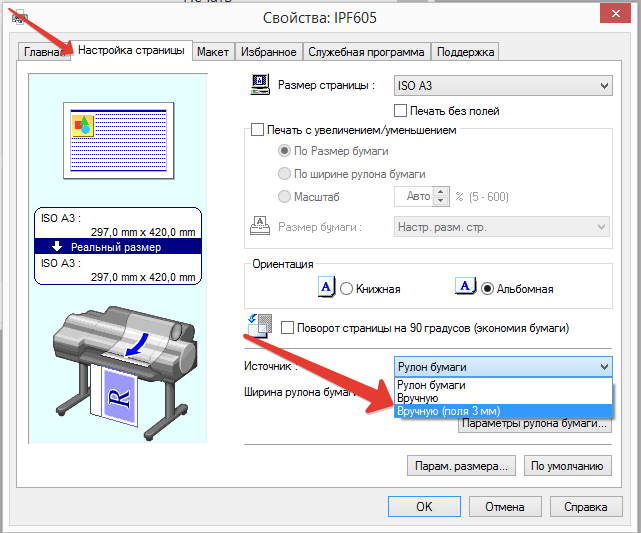Image resolution: width=641 pixels, height=533 pixels.
Task: Close the IPF605 properties dialog
Action: click(615, 13)
